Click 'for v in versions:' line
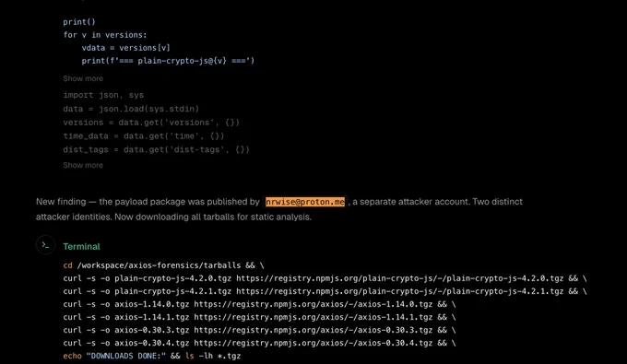The image size is (627, 364). click(105, 35)
